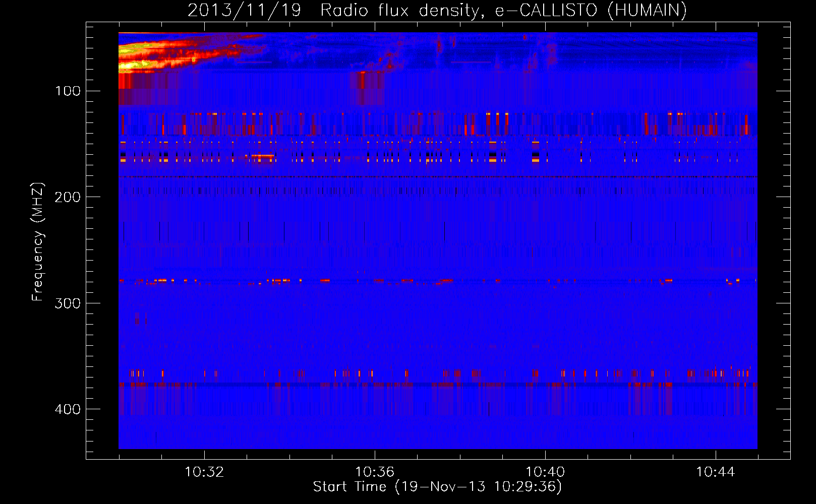The image size is (816, 504).
Task: Click the "Start Time (19-Nov-13 10:29:36)" x-axis label
Action: pyautogui.click(x=437, y=487)
